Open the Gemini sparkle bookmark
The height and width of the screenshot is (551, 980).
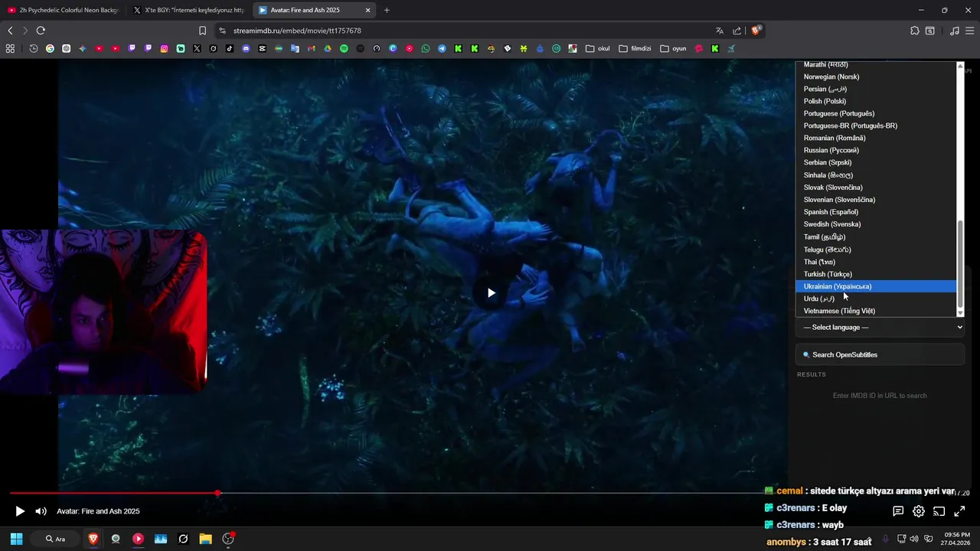point(83,48)
